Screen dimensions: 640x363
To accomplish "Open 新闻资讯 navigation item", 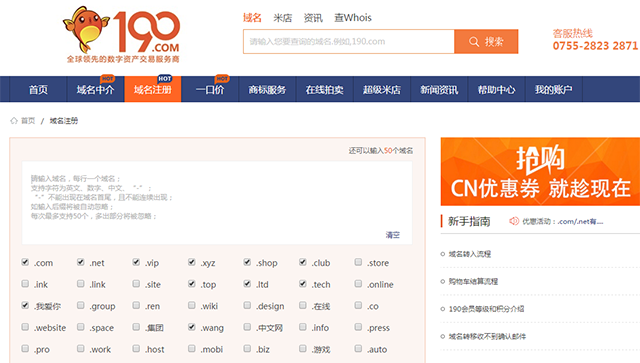I will [x=439, y=89].
